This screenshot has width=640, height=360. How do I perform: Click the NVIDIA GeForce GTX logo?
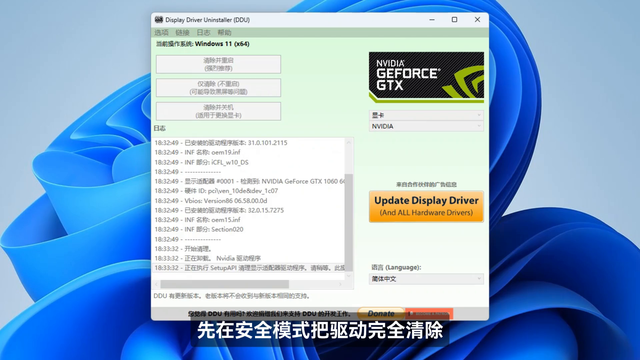pos(426,77)
